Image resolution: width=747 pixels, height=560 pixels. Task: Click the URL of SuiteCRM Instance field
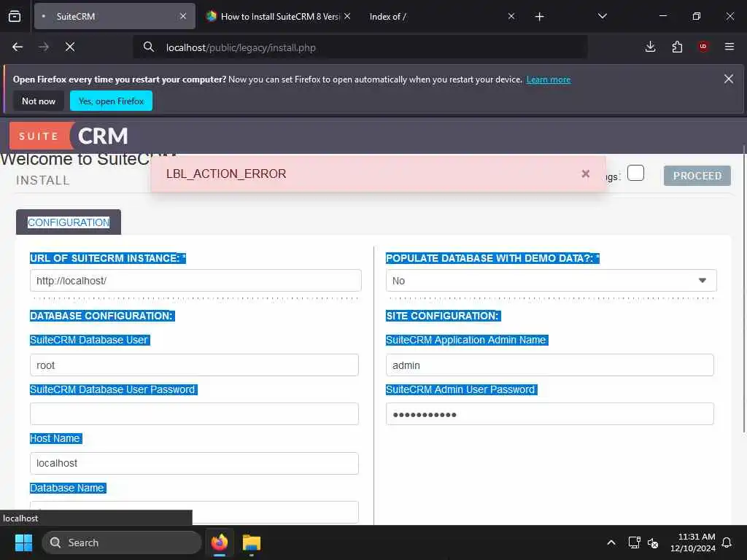click(x=196, y=281)
